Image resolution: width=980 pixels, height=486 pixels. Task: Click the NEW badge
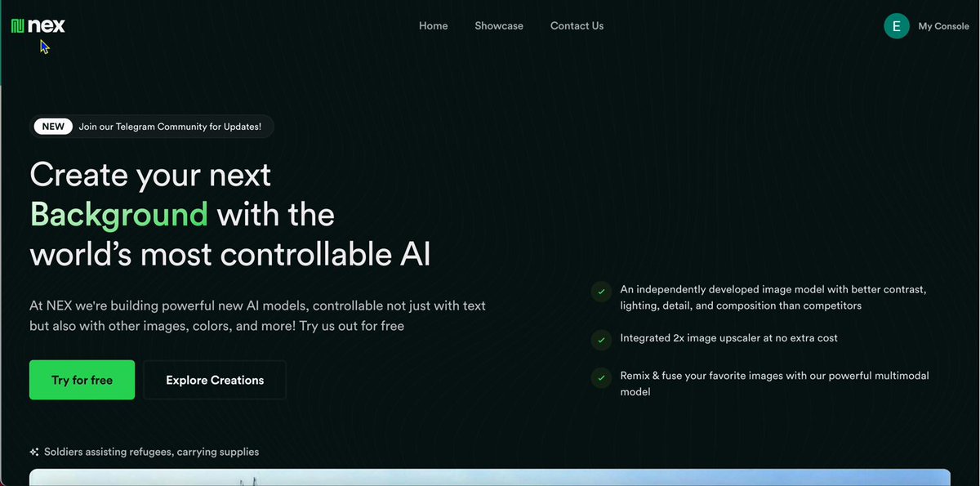click(x=53, y=127)
